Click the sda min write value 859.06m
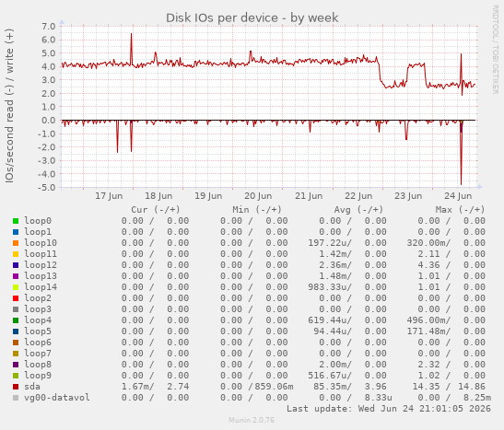 click(x=274, y=387)
